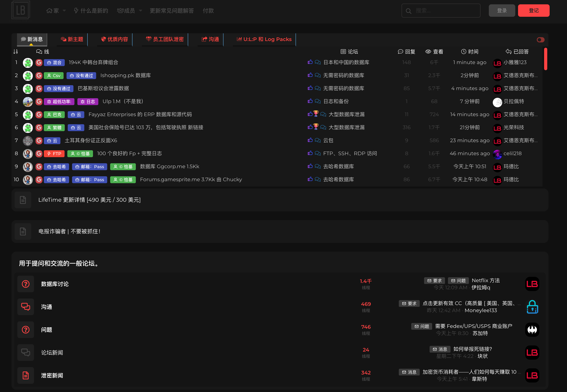This screenshot has width=567, height=392.
Task: Click the 回复 column header
Action: pos(406,52)
